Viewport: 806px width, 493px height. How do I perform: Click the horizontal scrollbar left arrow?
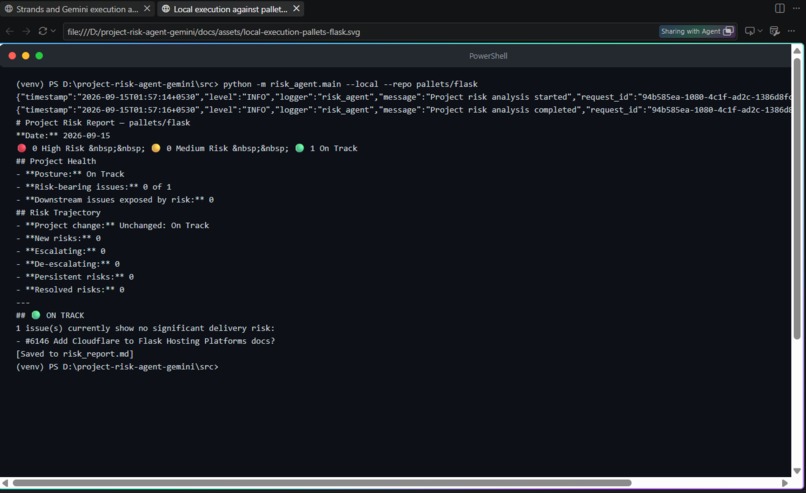click(x=5, y=483)
